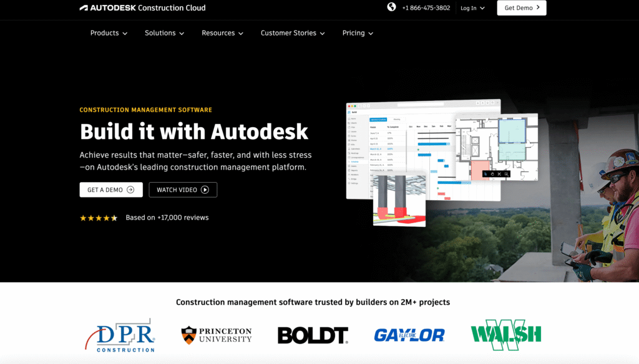Call the +1 866-475-3802 phone link
Image resolution: width=639 pixels, height=364 pixels.
click(x=426, y=8)
